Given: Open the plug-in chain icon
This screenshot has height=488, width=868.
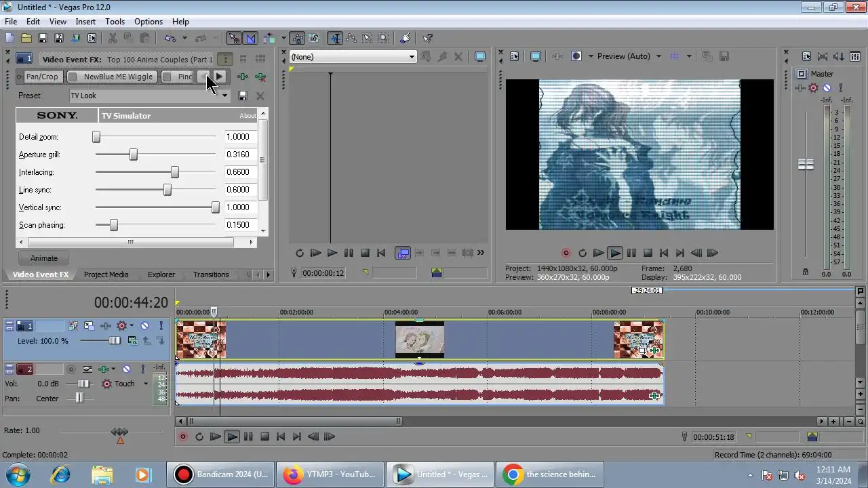Looking at the screenshot, I should tap(243, 77).
